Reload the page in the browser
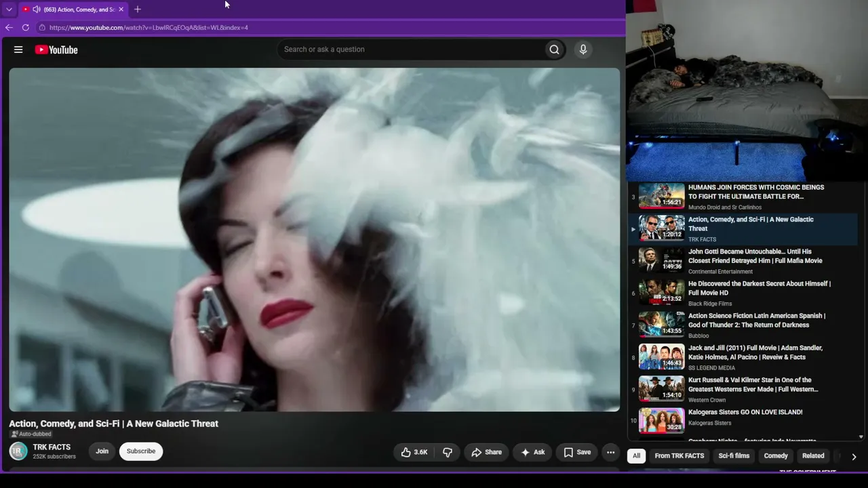Screen dimensions: 868x488 tap(26, 28)
